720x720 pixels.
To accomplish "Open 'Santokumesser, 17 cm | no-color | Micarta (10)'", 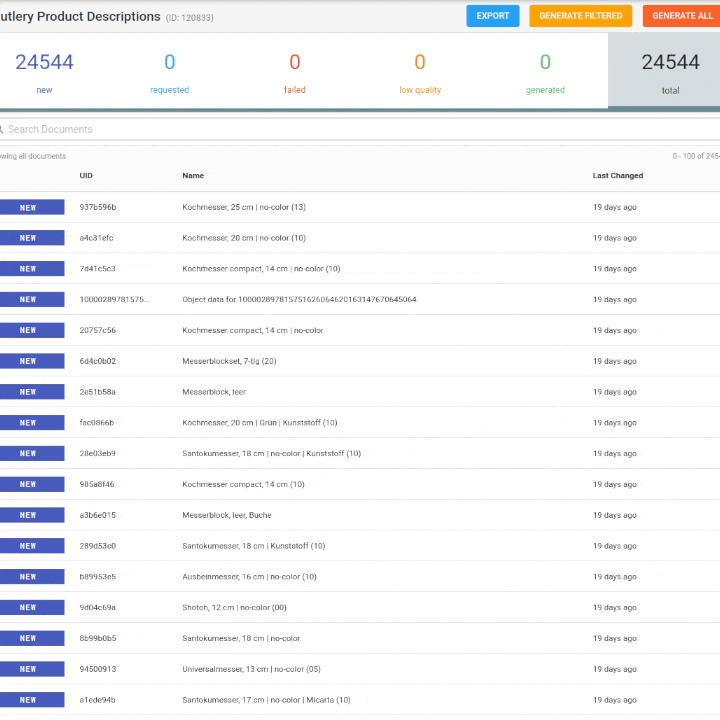I will tap(266, 700).
